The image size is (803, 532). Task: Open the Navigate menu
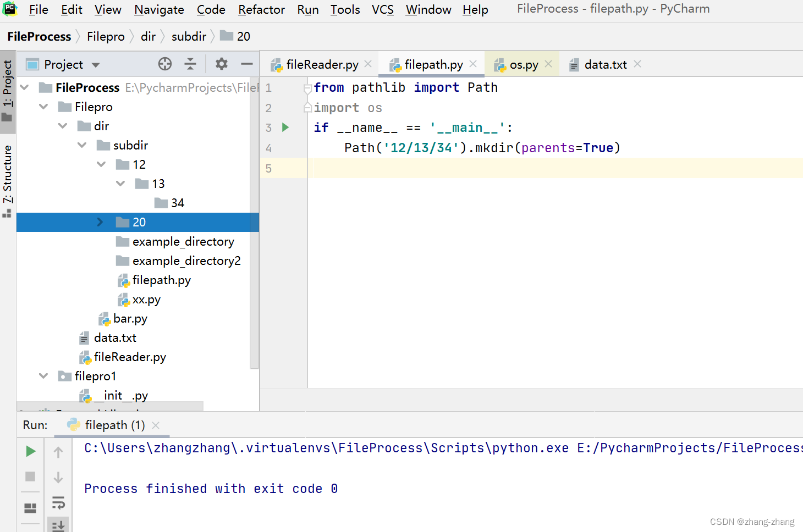pyautogui.click(x=159, y=9)
